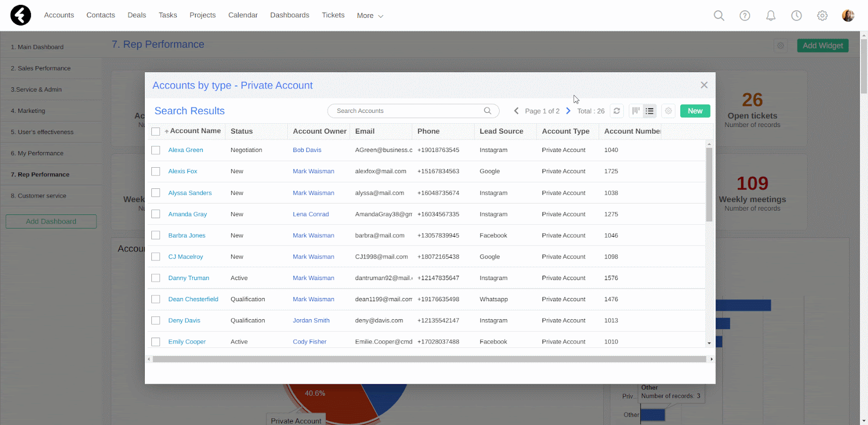Image resolution: width=868 pixels, height=425 pixels.
Task: Expand the More menu
Action: [x=370, y=16]
